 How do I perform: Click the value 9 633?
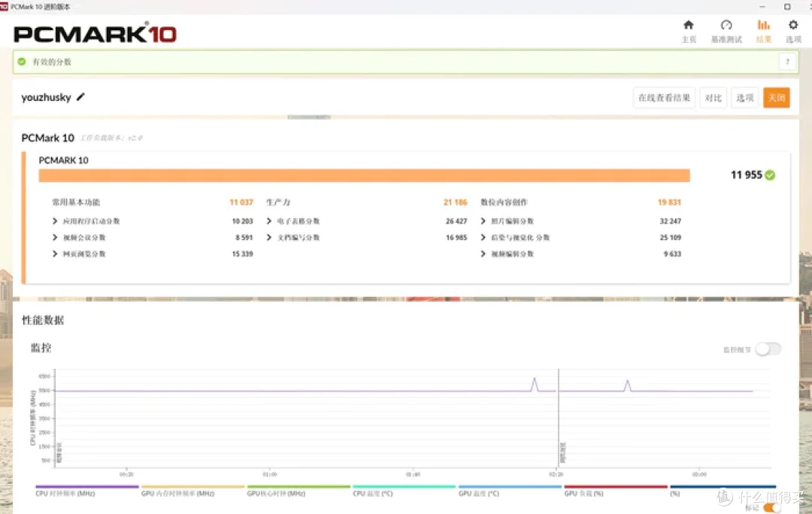pyautogui.click(x=672, y=254)
